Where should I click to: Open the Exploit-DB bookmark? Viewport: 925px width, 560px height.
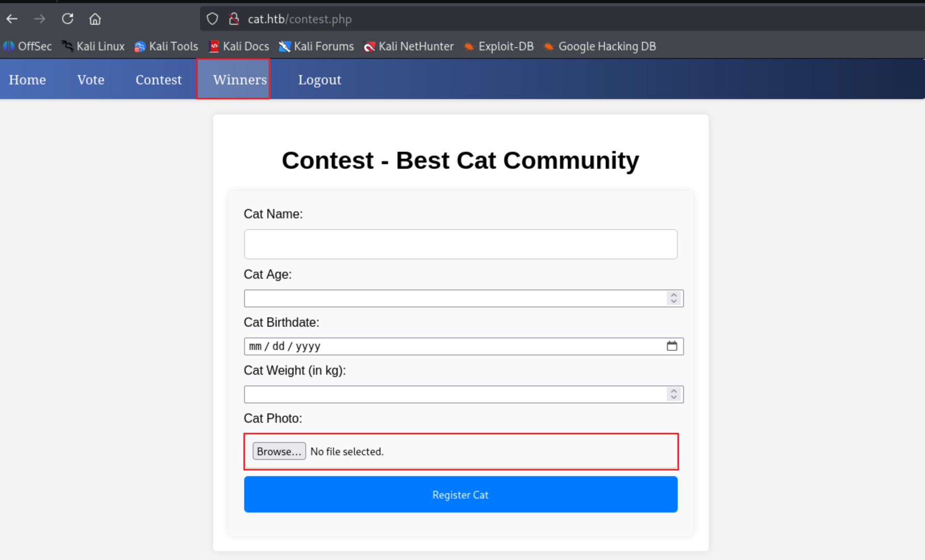click(x=499, y=46)
